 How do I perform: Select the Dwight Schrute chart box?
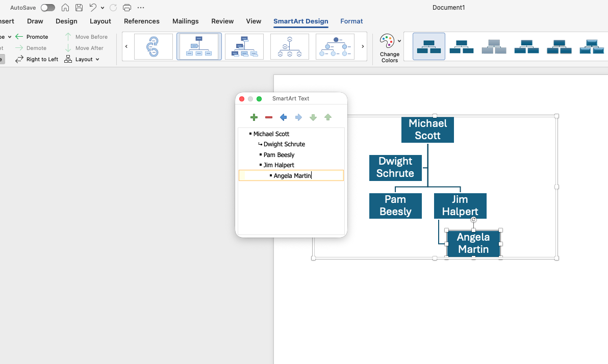tap(395, 167)
